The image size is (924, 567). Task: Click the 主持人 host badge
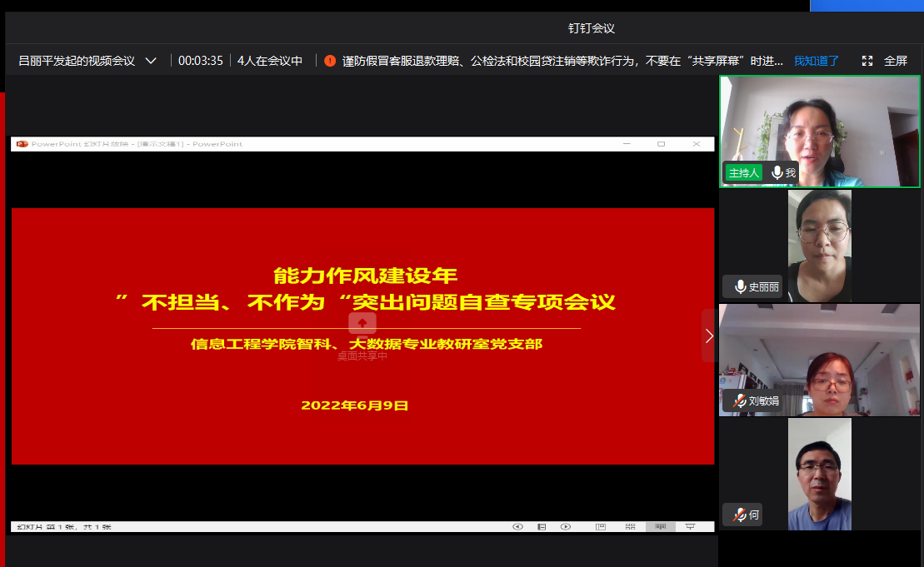pos(743,172)
